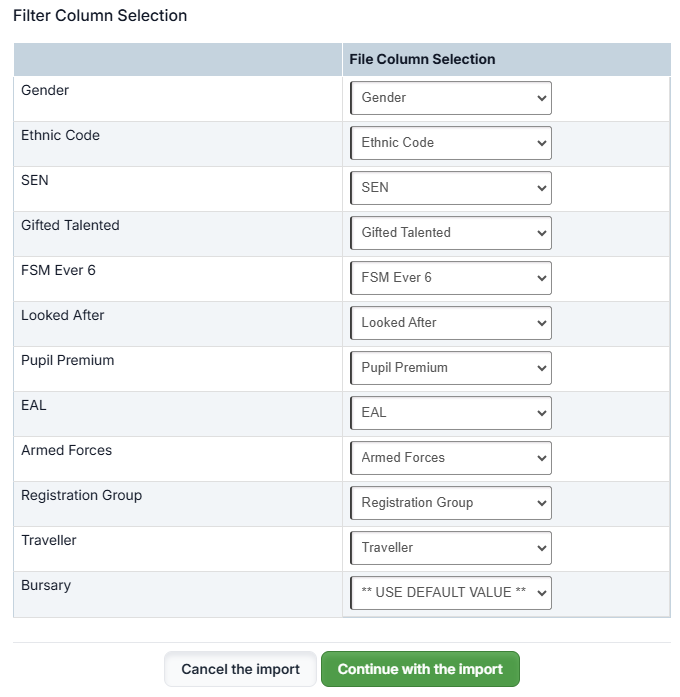The height and width of the screenshot is (697, 680).
Task: Change Bursary from USE DEFAULT VALUE
Action: click(450, 593)
